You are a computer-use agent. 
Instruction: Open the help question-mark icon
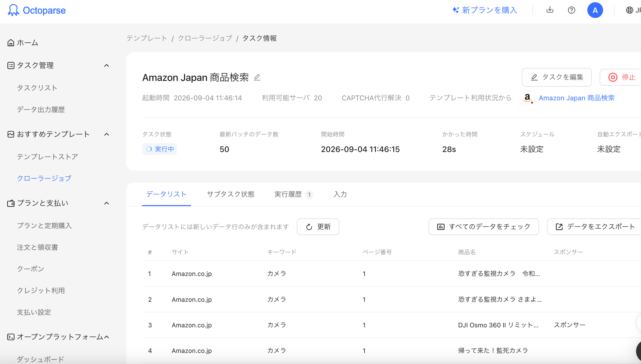coord(571,10)
